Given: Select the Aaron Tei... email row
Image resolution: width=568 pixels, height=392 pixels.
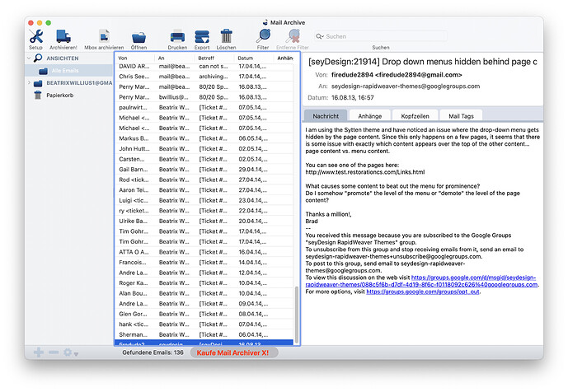Looking at the screenshot, I should point(204,190).
